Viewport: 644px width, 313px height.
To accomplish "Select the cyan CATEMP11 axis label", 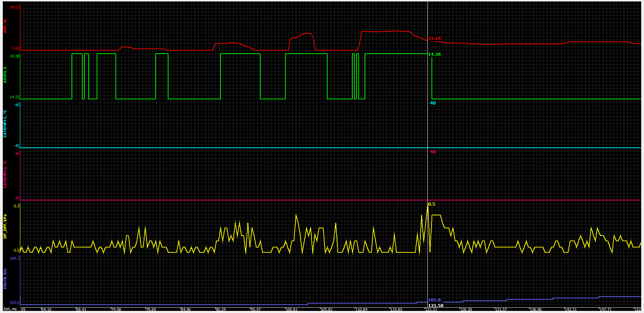I will click(x=5, y=124).
